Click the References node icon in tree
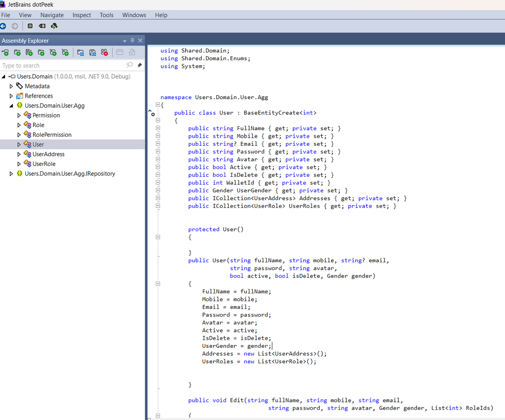 [x=20, y=96]
